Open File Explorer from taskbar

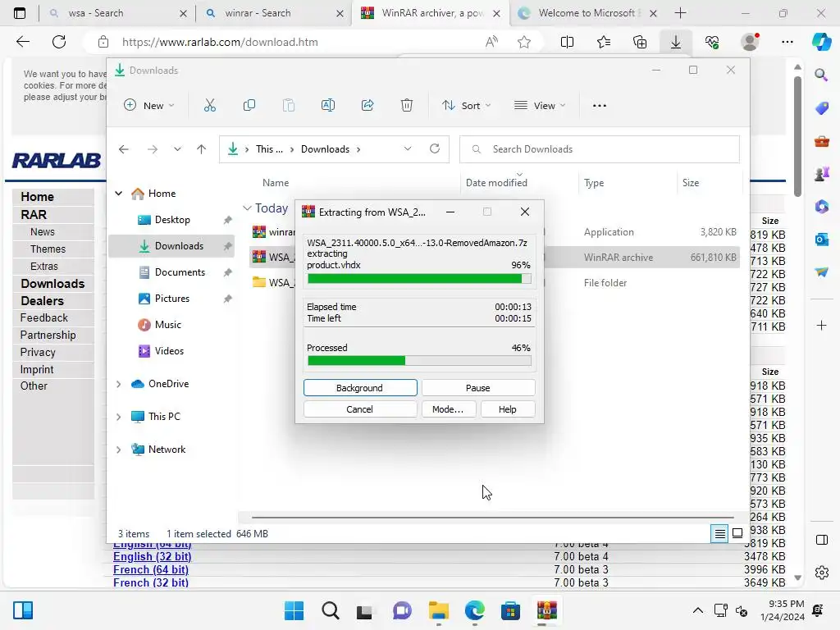[x=438, y=610]
